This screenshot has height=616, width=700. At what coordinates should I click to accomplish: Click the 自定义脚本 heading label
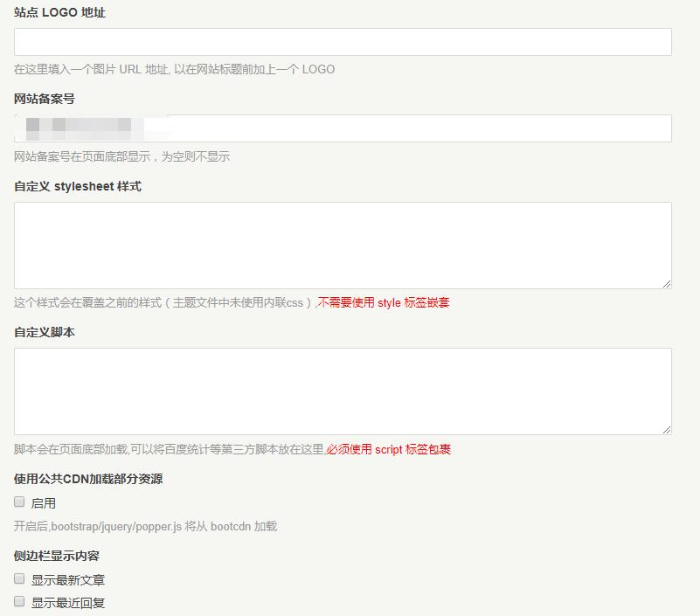pyautogui.click(x=45, y=332)
